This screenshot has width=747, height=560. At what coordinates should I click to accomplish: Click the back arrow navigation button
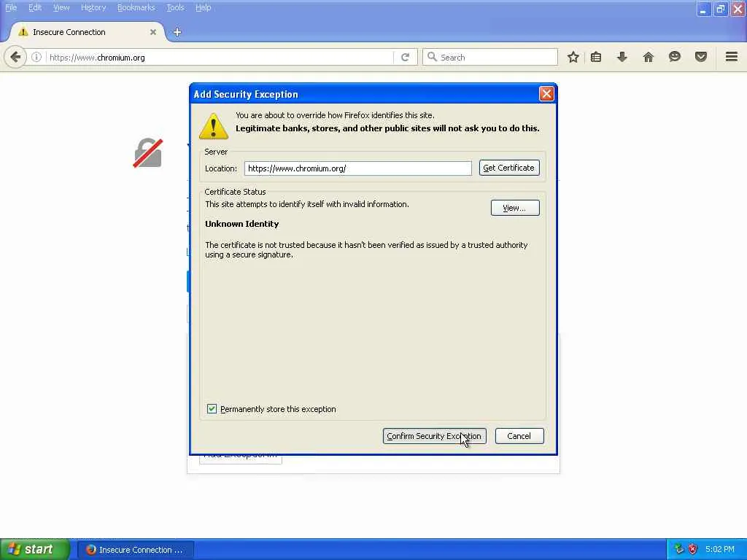15,57
